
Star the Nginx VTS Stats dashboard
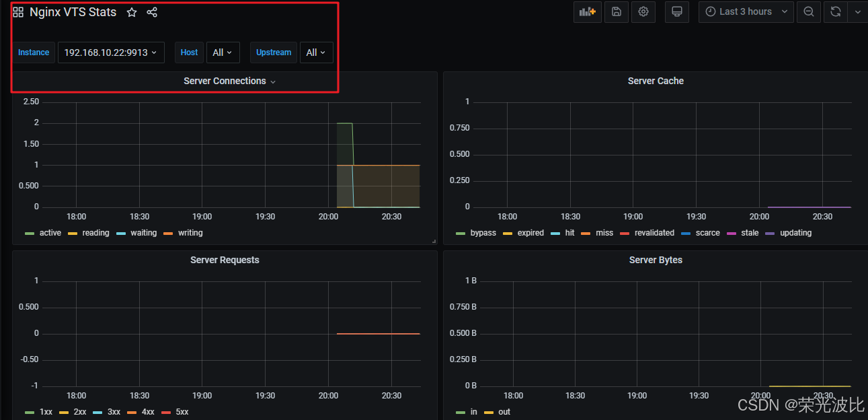[x=132, y=12]
